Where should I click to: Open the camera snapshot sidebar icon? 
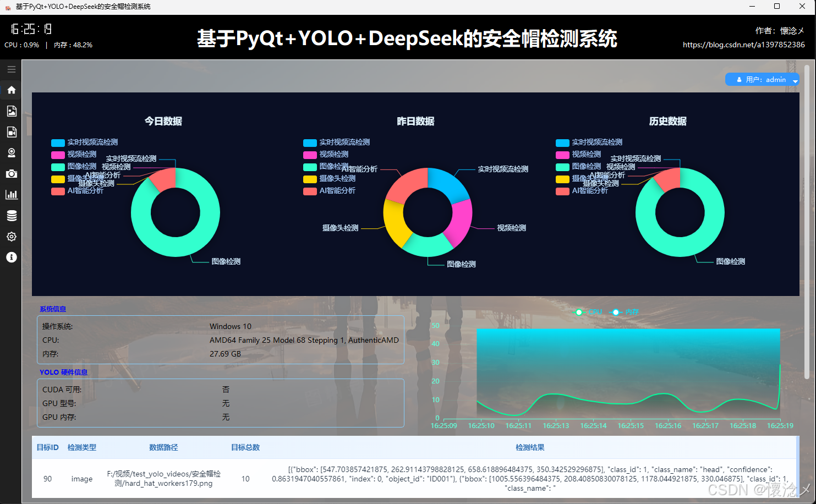(11, 173)
